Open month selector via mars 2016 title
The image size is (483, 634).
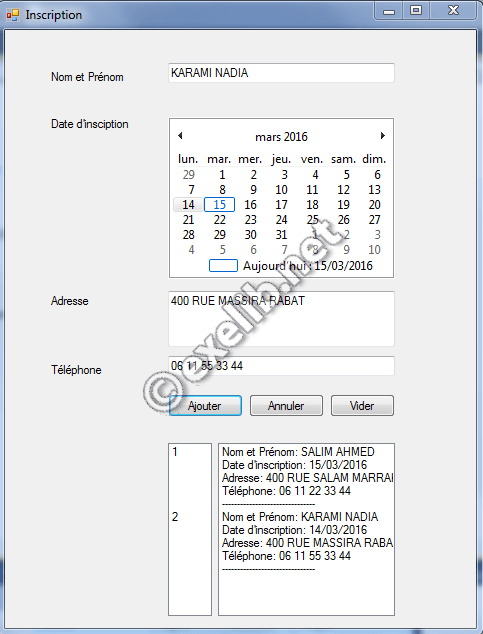pos(281,137)
